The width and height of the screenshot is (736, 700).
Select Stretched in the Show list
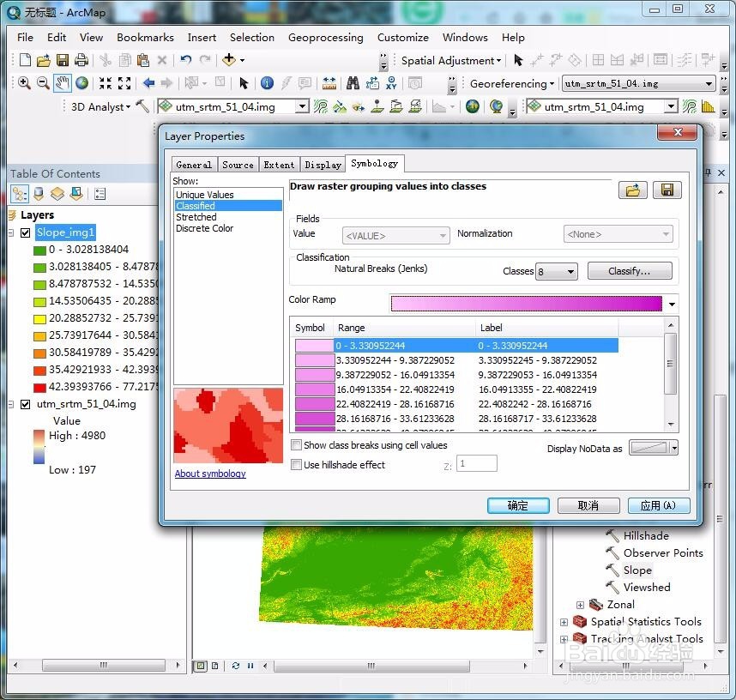click(x=196, y=217)
